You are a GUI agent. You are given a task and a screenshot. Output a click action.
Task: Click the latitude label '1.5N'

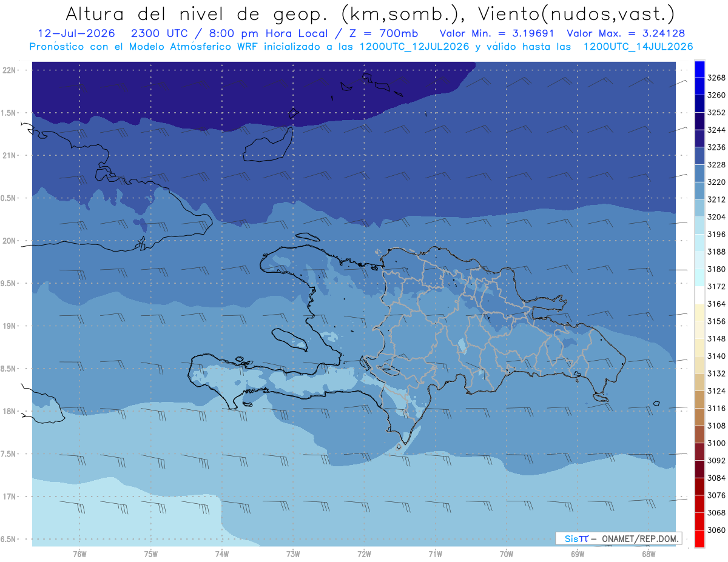(x=9, y=113)
